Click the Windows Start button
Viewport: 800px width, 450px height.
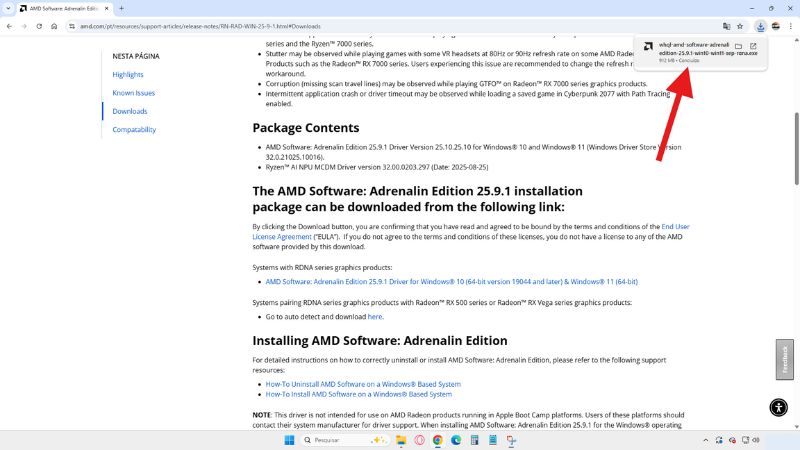[289, 440]
